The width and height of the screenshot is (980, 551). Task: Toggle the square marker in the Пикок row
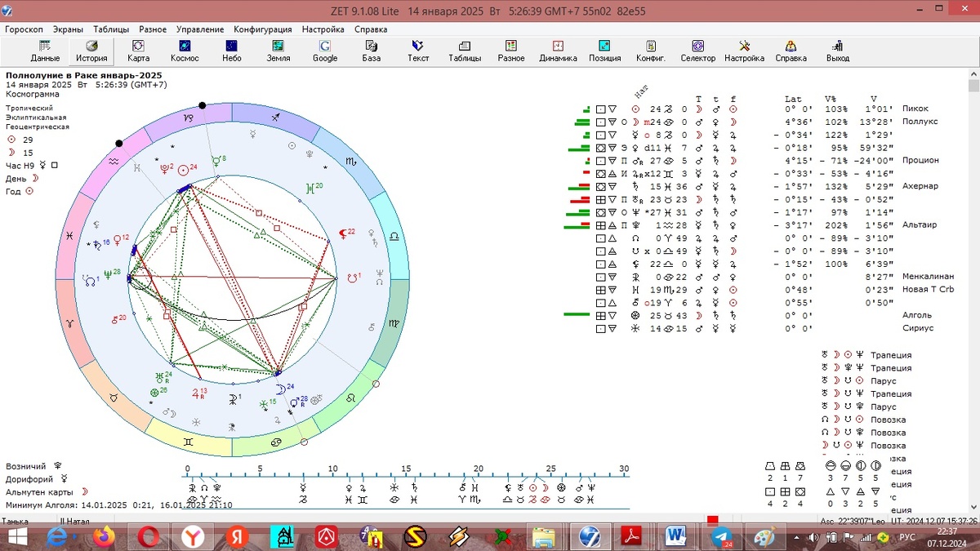(600, 109)
